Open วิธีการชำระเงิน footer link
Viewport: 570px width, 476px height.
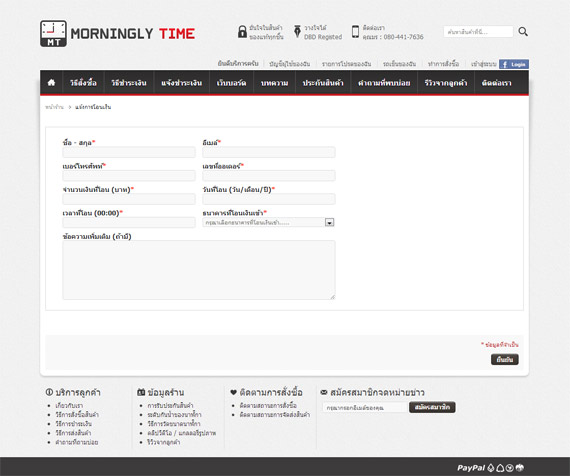(x=73, y=424)
